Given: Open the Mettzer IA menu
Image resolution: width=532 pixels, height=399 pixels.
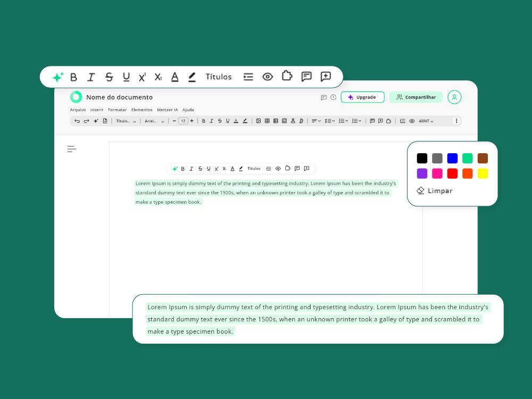Looking at the screenshot, I should [x=167, y=110].
